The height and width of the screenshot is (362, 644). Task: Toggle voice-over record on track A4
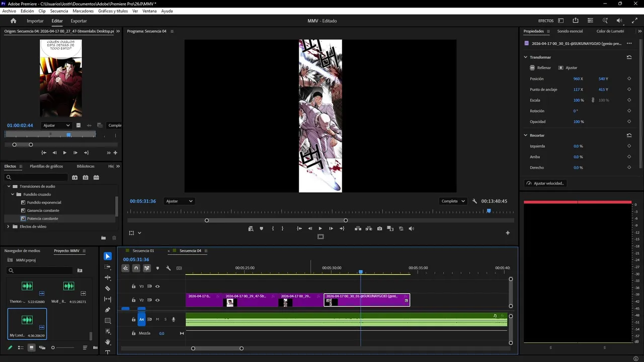(x=174, y=319)
